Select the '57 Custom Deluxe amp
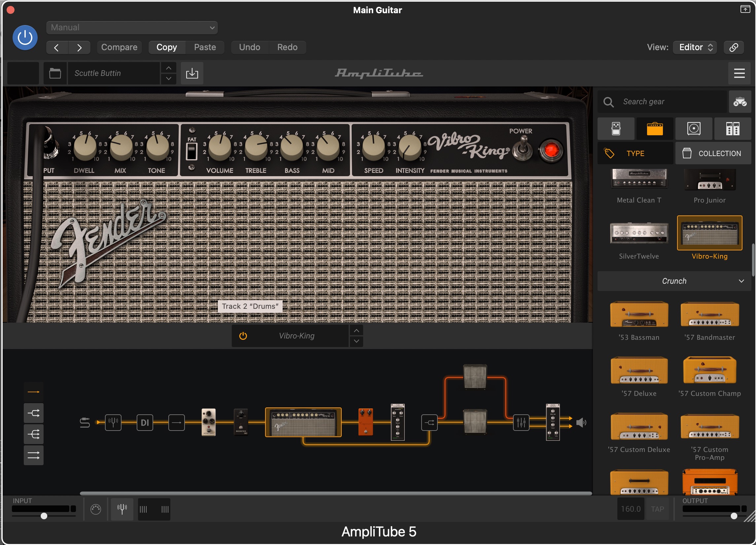 pos(639,433)
